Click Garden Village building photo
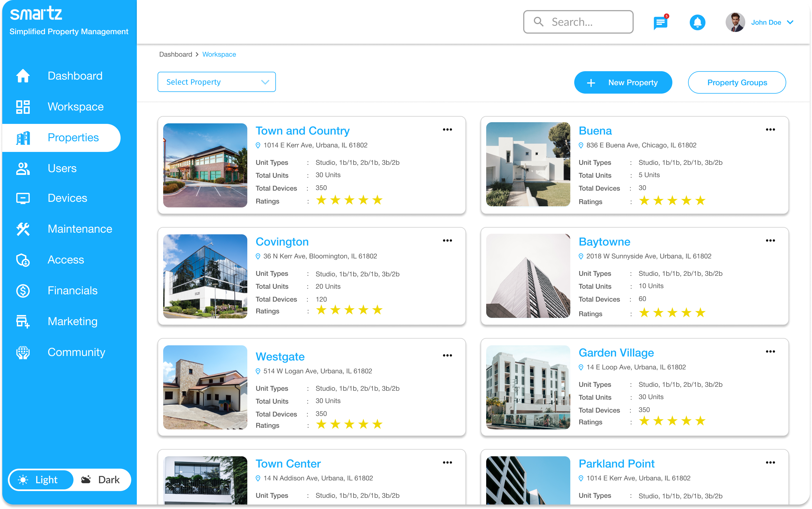This screenshot has width=812, height=509. pos(528,387)
